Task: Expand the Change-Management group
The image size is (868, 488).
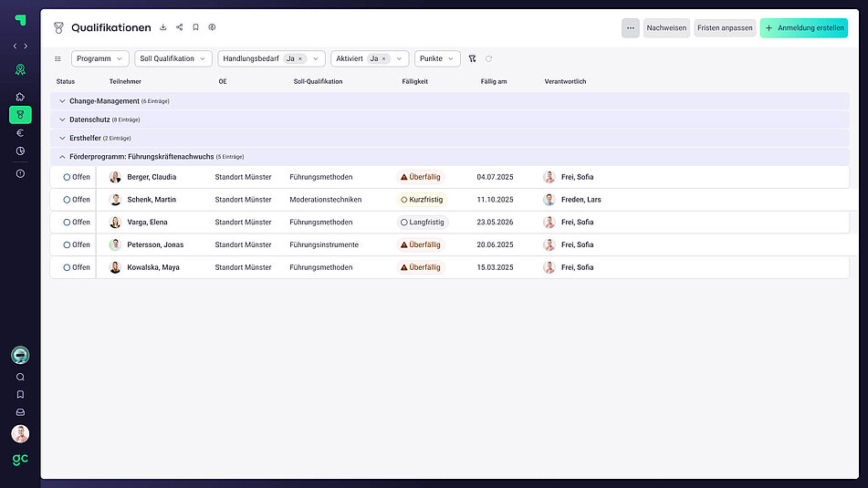Action: (x=63, y=101)
